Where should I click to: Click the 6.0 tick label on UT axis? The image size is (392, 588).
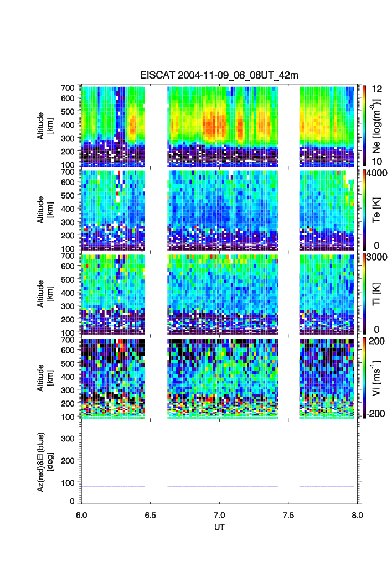tap(81, 514)
